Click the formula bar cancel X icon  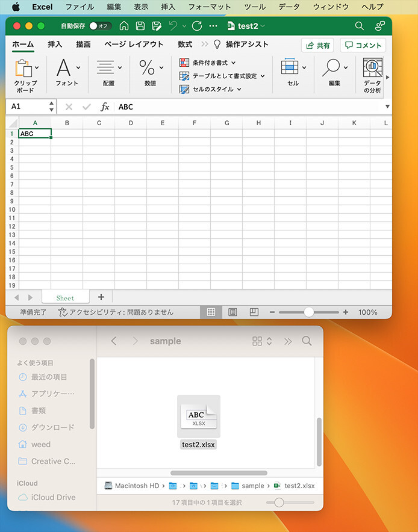(x=69, y=107)
